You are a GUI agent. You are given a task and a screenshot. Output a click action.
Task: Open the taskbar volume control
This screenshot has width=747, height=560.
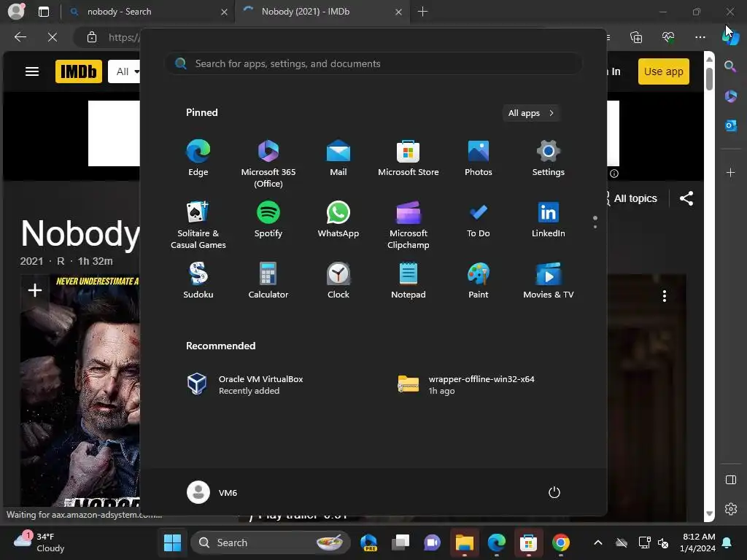click(662, 542)
